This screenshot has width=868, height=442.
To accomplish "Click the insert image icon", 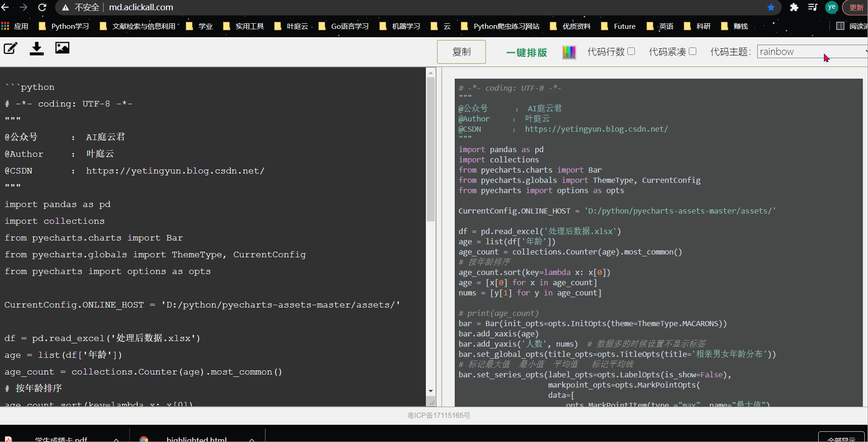I will click(62, 47).
